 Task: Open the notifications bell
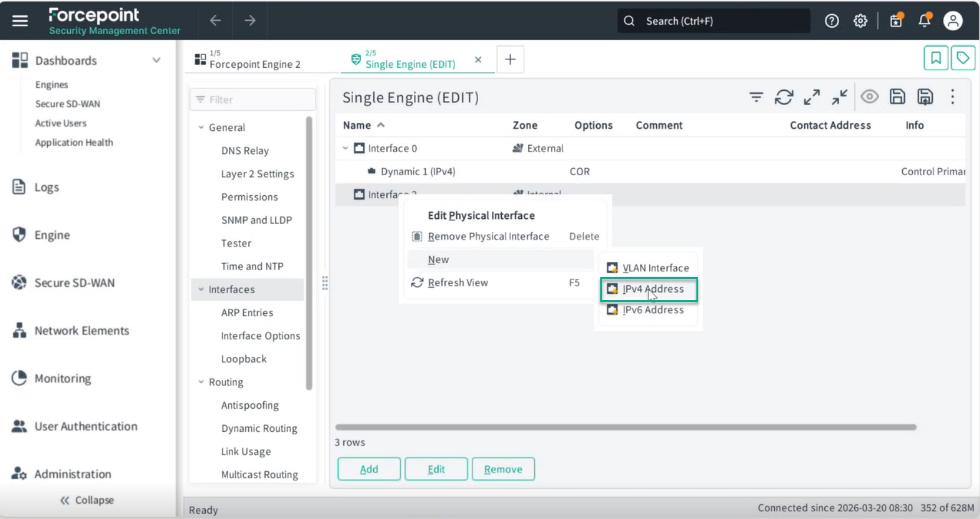pyautogui.click(x=925, y=20)
